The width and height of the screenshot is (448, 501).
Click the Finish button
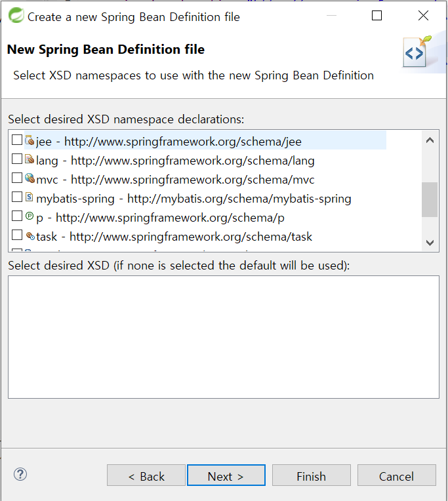311,475
